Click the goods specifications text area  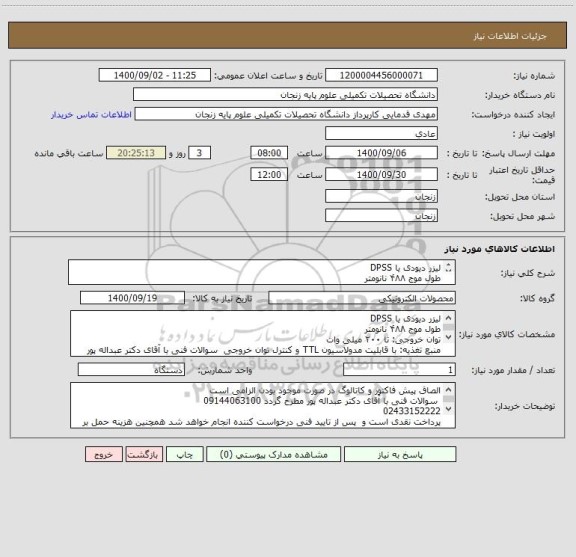point(263,334)
